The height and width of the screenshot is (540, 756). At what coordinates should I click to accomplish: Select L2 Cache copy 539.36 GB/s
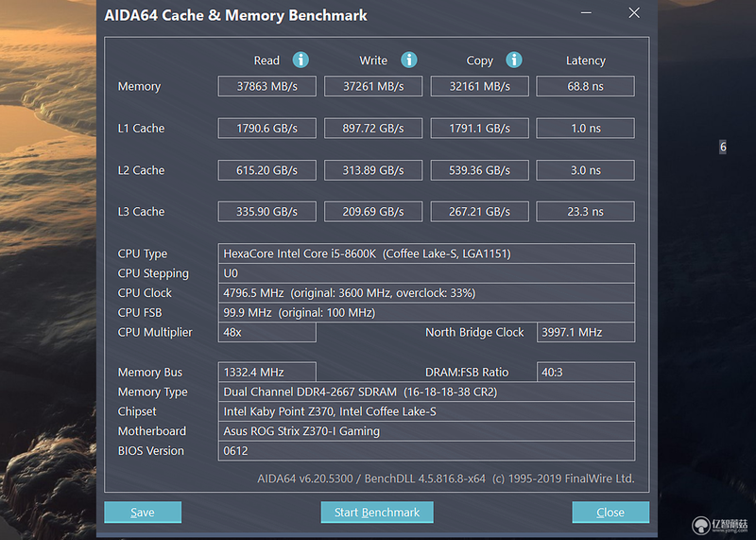pos(480,170)
